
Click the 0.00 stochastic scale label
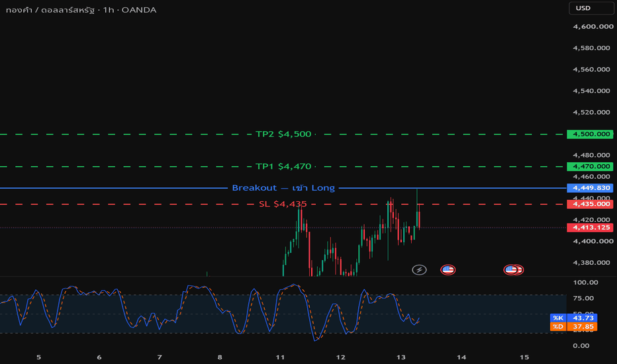pos(581,345)
